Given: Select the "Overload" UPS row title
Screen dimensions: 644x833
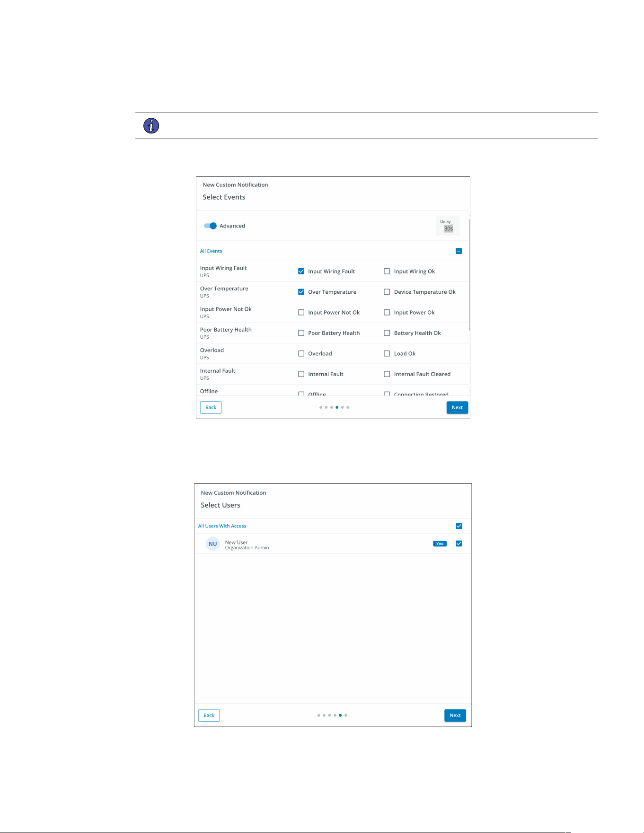Looking at the screenshot, I should pyautogui.click(x=212, y=351).
